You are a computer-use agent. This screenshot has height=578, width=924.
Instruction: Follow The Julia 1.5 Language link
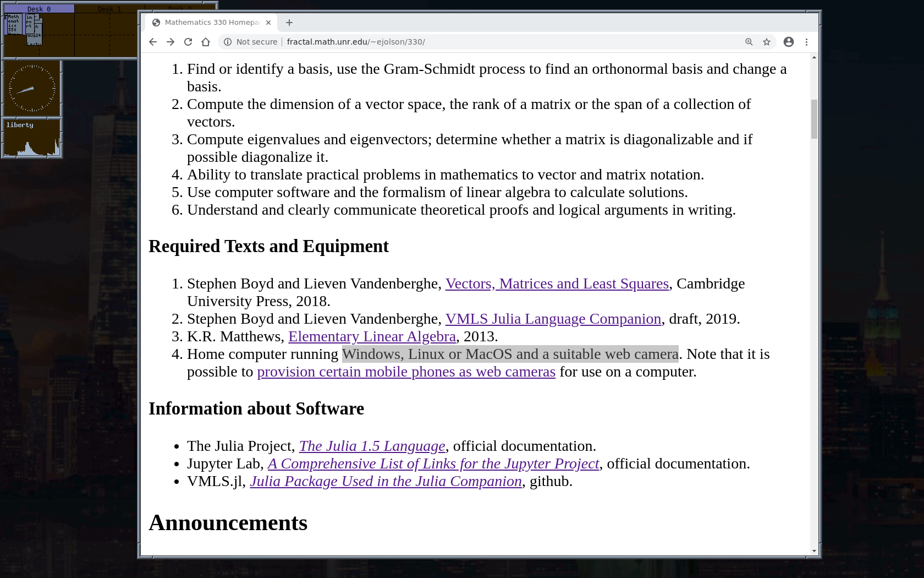pyautogui.click(x=372, y=446)
